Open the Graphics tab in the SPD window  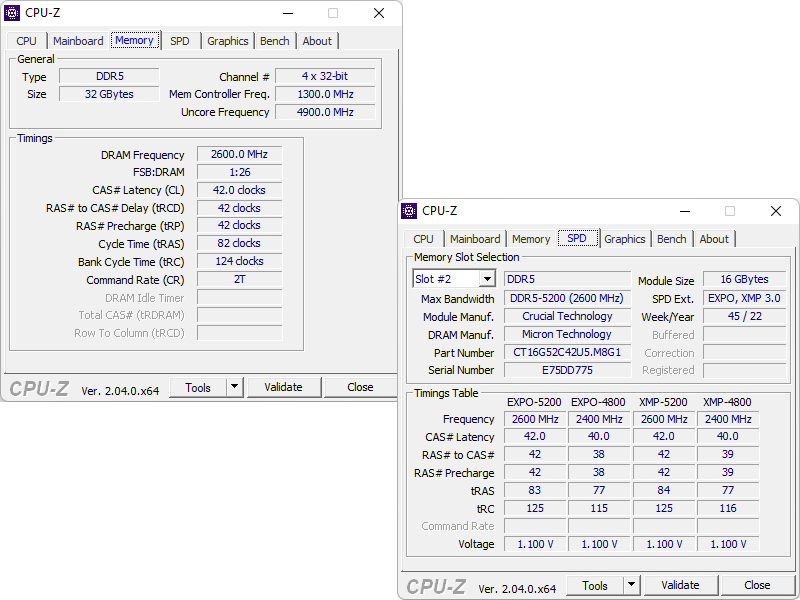click(624, 239)
